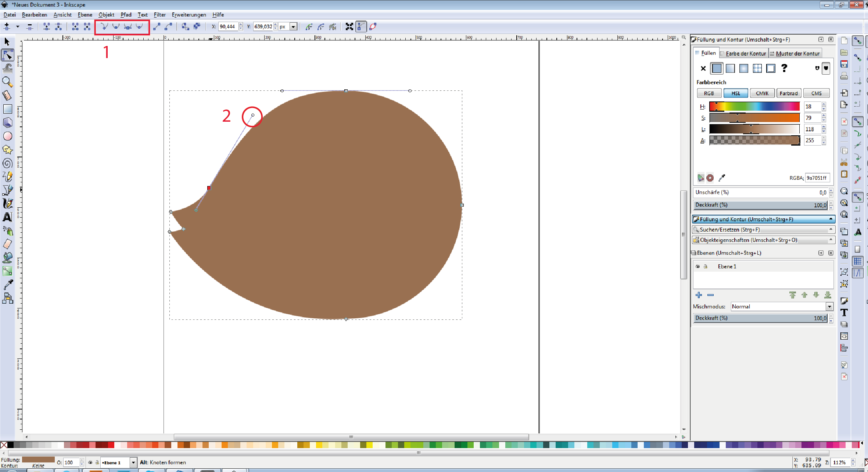Make selected nodes corner icon
This screenshot has height=472, width=868.
coord(104,26)
